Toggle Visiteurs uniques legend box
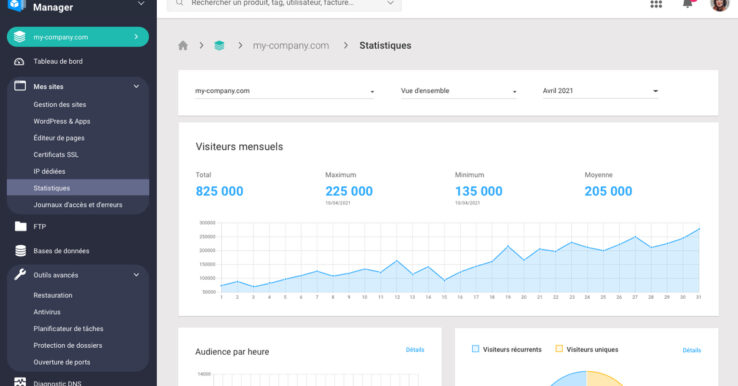 click(x=559, y=349)
